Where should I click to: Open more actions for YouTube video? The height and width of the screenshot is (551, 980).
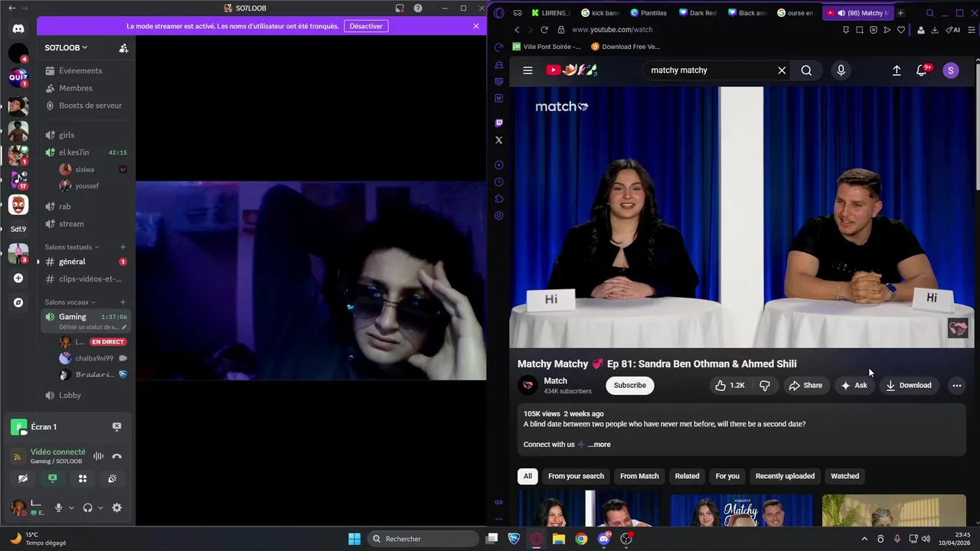point(957,386)
